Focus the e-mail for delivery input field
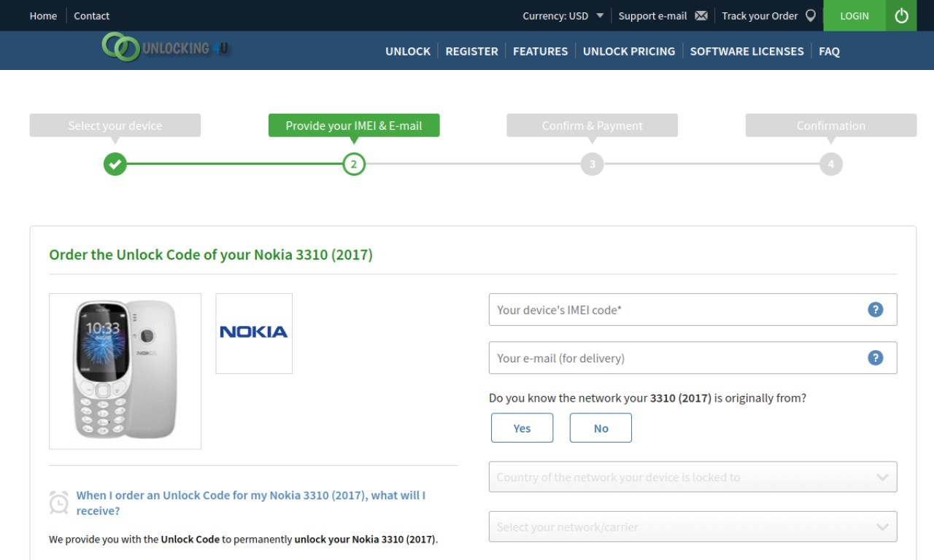Viewport: 934px width, 560px height. [692, 358]
